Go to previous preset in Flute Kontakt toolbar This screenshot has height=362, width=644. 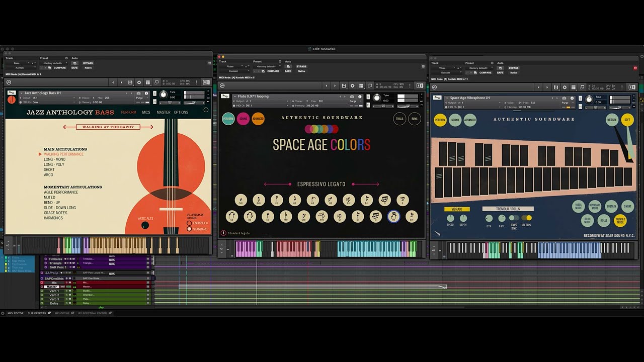point(327,86)
